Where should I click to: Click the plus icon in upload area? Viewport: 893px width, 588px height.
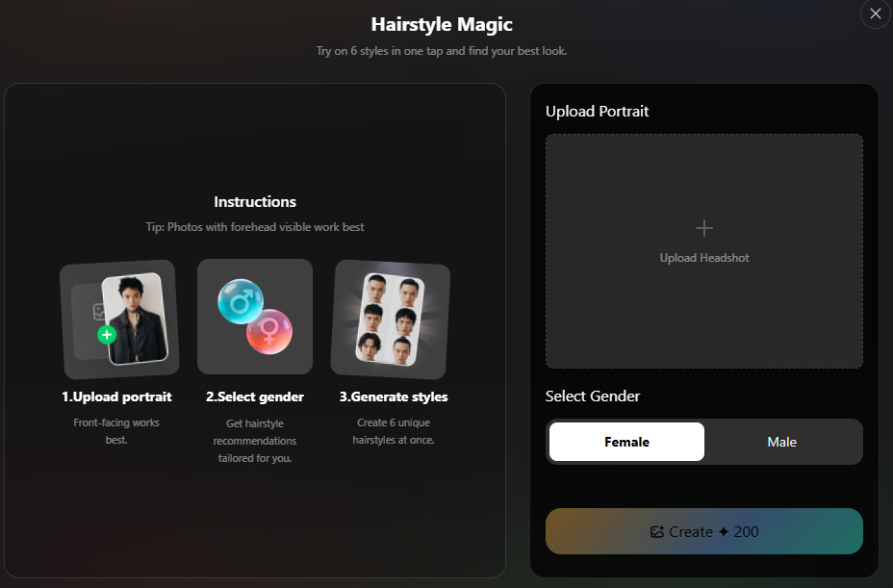point(704,228)
